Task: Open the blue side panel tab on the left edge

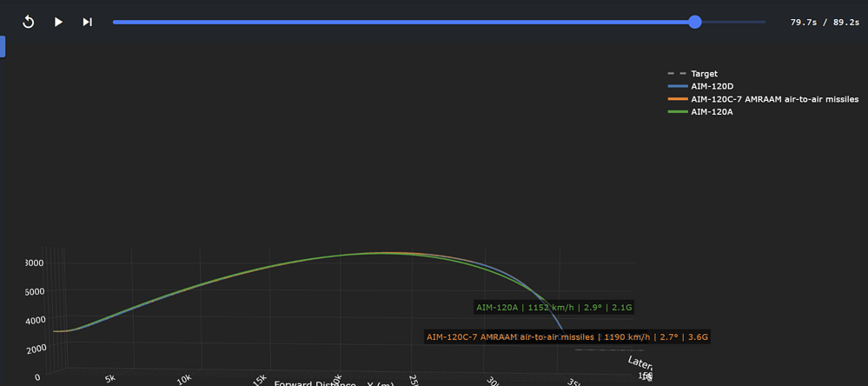Action: click(3, 47)
